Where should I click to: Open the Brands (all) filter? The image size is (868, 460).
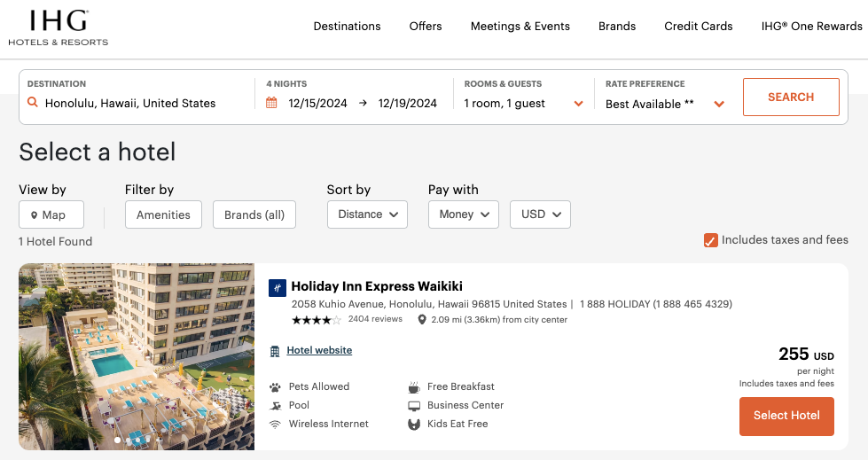(x=254, y=214)
